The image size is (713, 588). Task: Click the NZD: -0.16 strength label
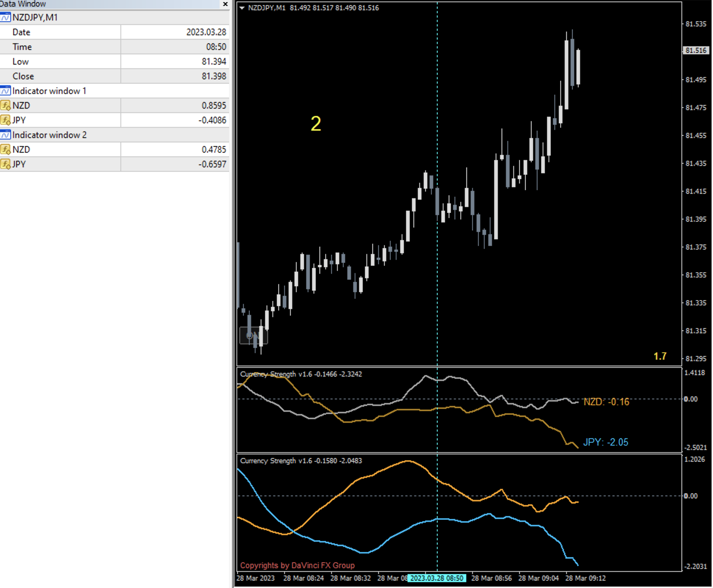coord(606,402)
